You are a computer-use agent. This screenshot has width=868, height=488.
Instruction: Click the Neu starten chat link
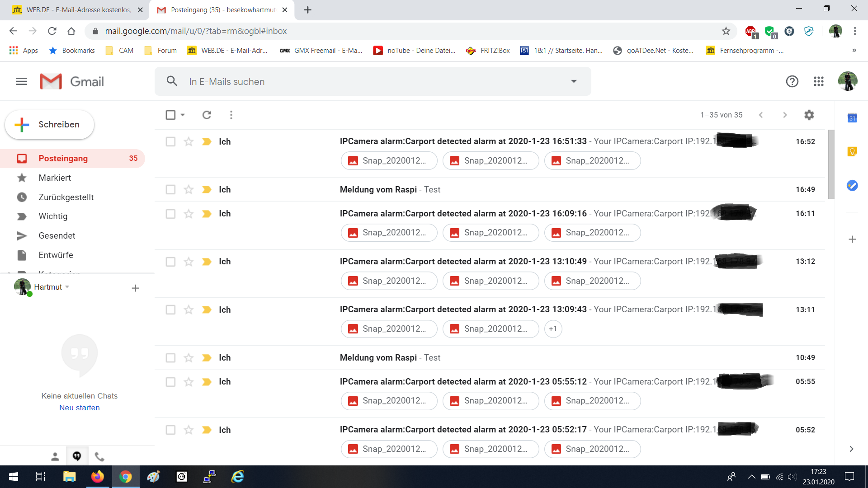pyautogui.click(x=80, y=408)
